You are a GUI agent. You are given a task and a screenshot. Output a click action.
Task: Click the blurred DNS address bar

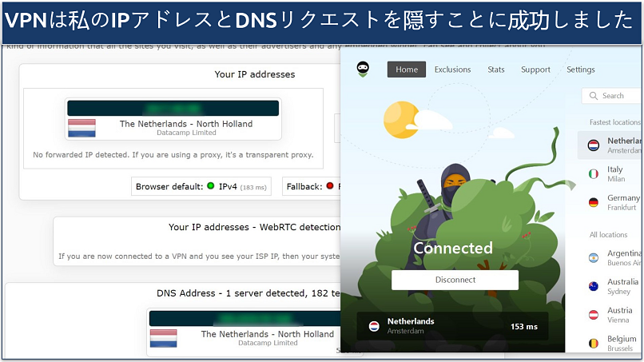coord(244,318)
